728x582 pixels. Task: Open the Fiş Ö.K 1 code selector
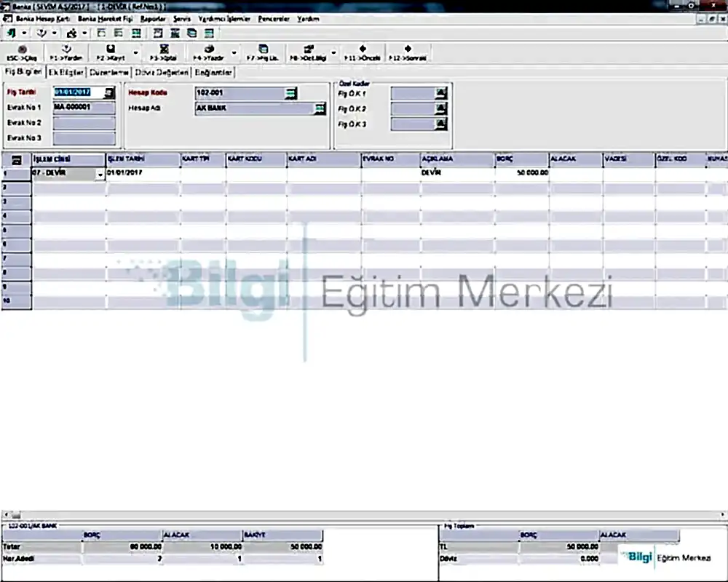click(x=440, y=92)
